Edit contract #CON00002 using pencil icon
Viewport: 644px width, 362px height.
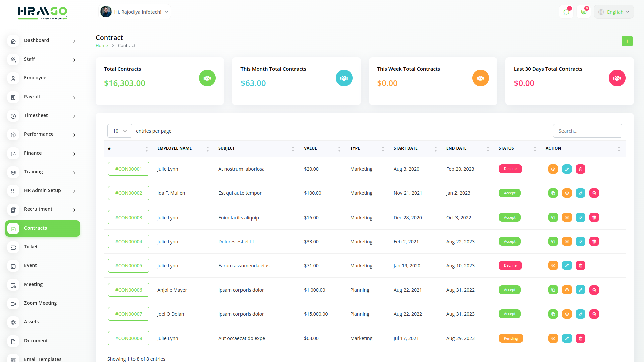(580, 193)
